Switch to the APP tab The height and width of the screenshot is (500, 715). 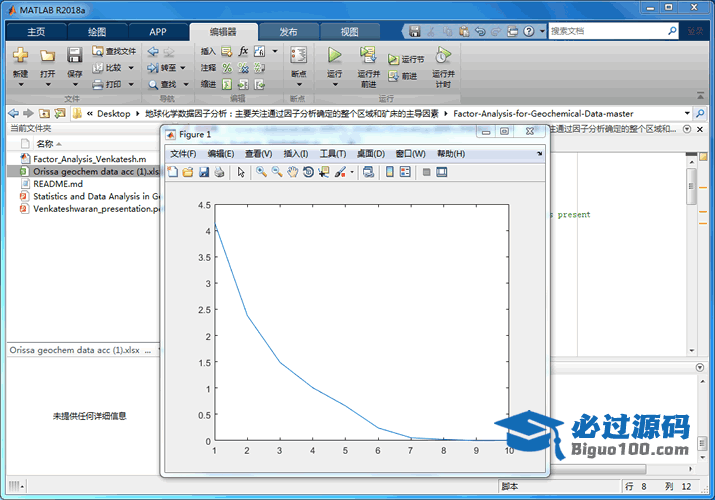point(158,32)
